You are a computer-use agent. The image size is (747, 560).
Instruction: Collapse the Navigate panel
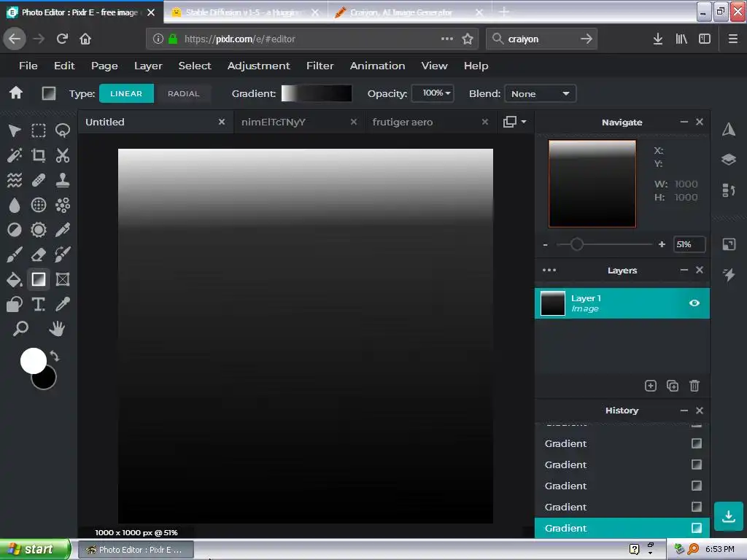[684, 122]
